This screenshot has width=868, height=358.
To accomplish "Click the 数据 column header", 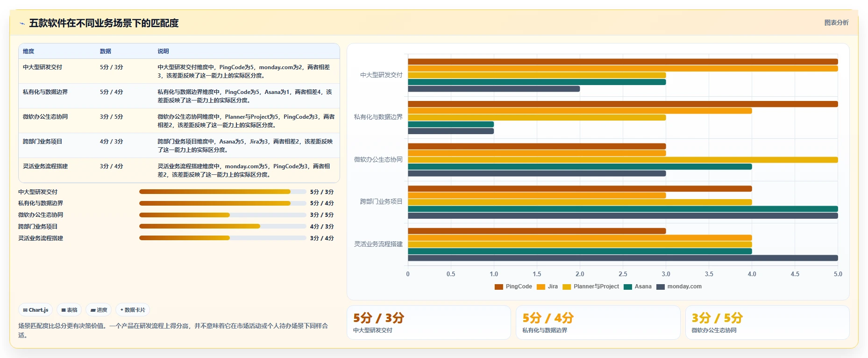I will point(106,51).
